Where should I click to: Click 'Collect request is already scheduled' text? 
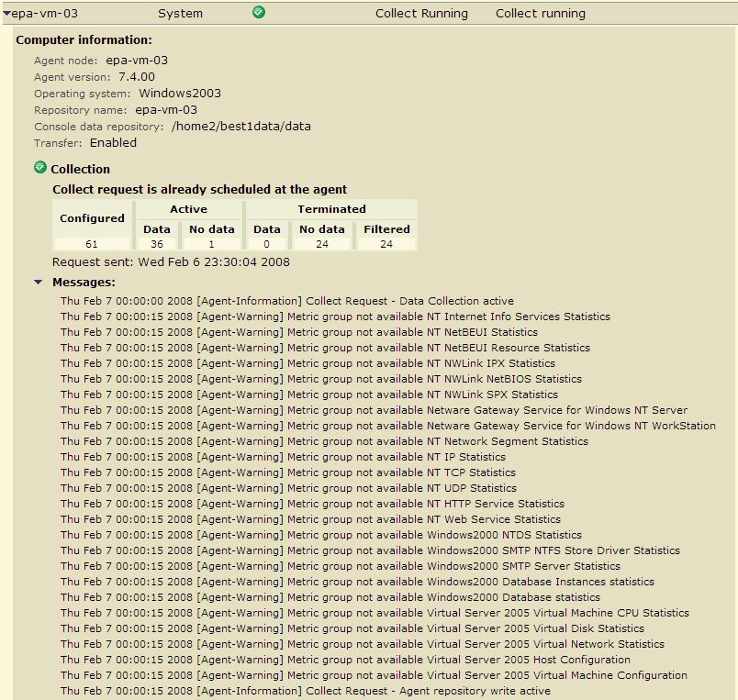click(x=199, y=190)
